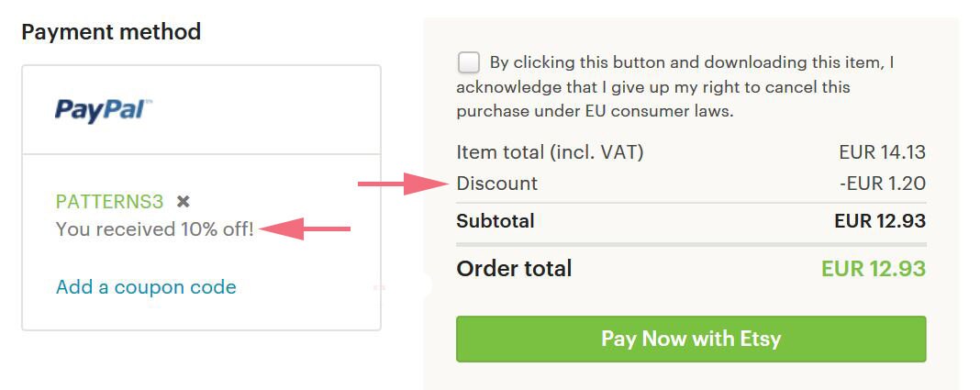Click the red arrow pointing to 10% off
The width and height of the screenshot is (980, 390).
point(305,228)
